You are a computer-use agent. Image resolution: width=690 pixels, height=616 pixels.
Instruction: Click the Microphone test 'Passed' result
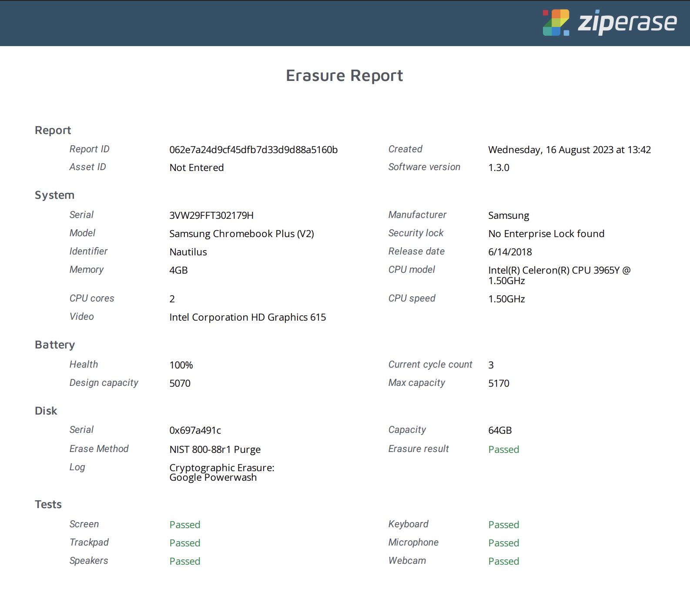pos(503,543)
